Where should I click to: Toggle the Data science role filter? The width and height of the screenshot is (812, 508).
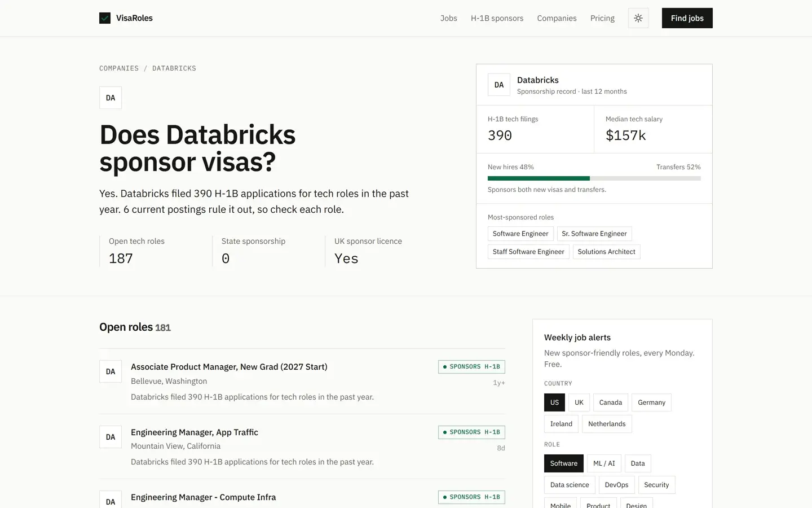click(570, 485)
